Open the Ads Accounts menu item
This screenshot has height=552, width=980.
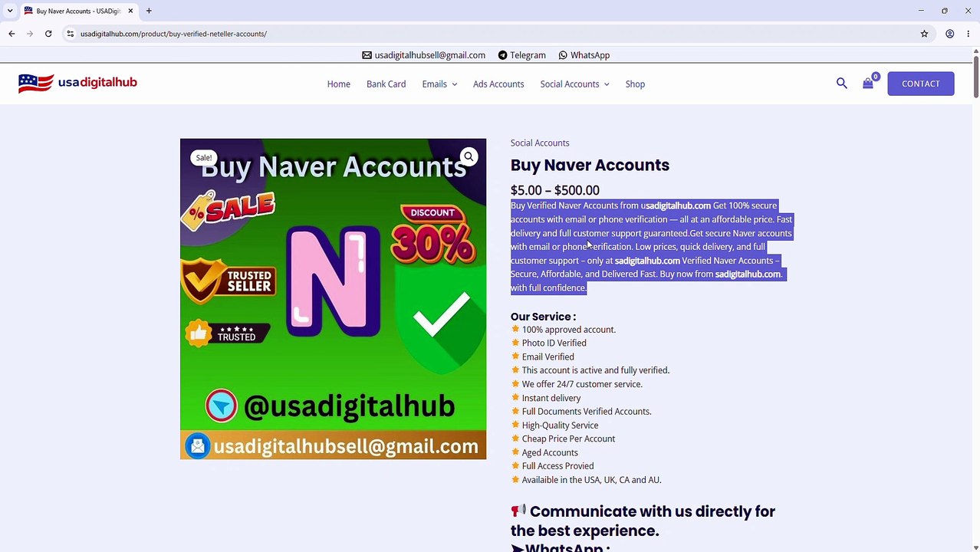pos(498,84)
